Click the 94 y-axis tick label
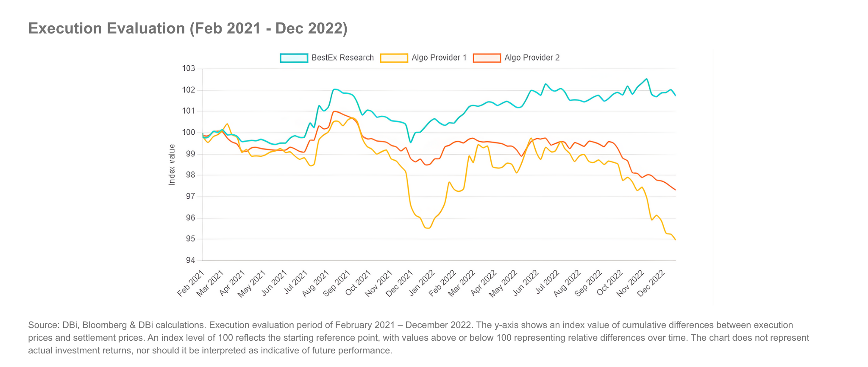Viewport: 868px width, 367px height. 190,261
